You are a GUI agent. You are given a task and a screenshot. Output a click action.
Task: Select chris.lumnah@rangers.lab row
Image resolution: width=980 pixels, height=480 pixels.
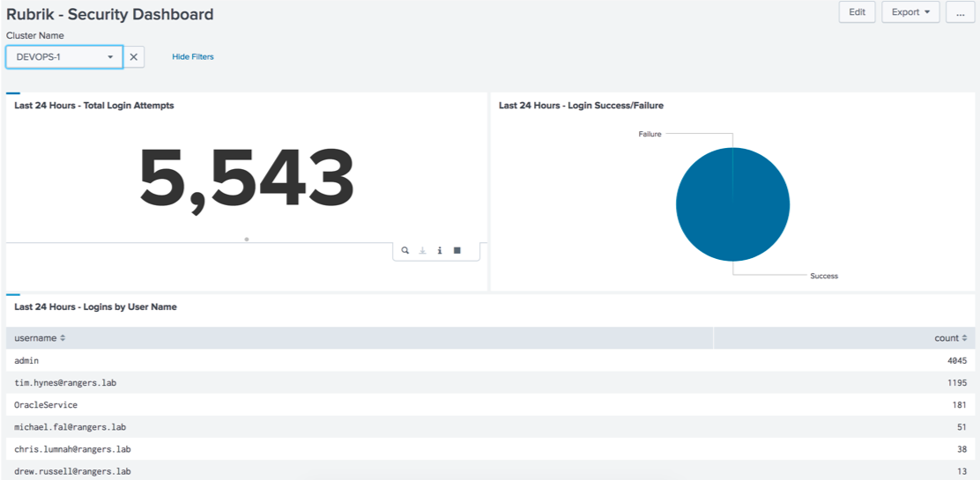(490, 449)
